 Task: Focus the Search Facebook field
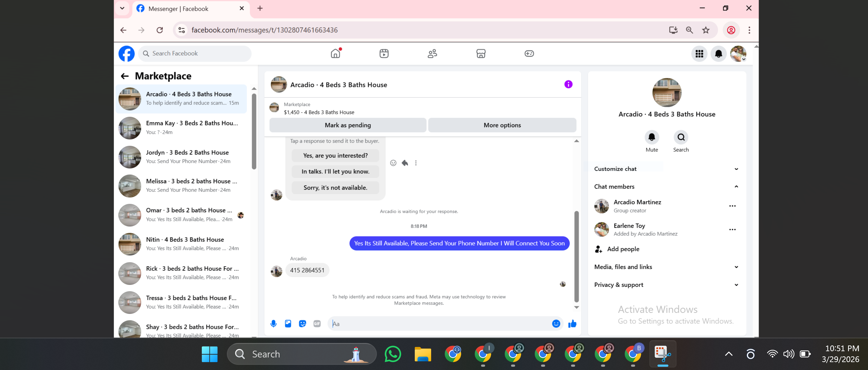point(195,53)
